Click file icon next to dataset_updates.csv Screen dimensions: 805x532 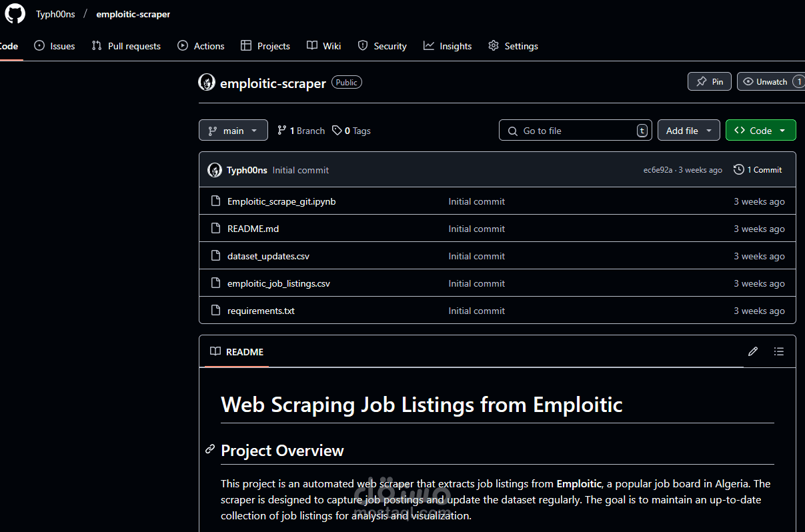[215, 255]
